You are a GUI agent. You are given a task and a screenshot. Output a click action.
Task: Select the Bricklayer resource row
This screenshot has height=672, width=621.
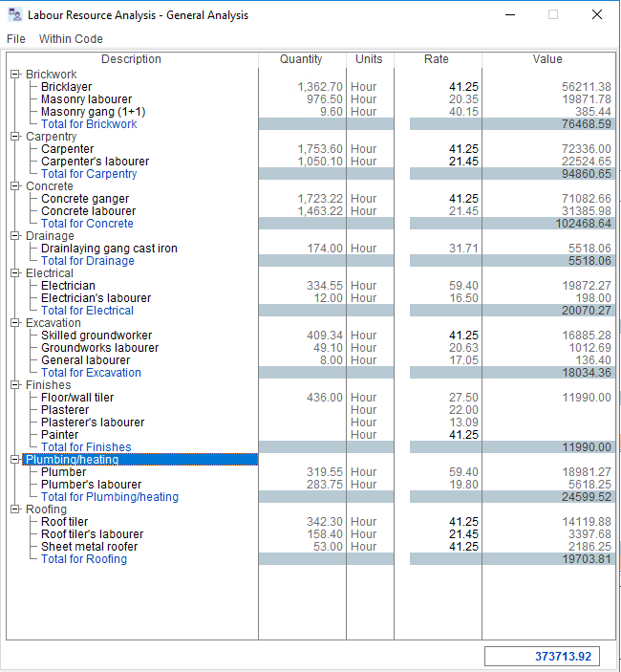click(67, 87)
